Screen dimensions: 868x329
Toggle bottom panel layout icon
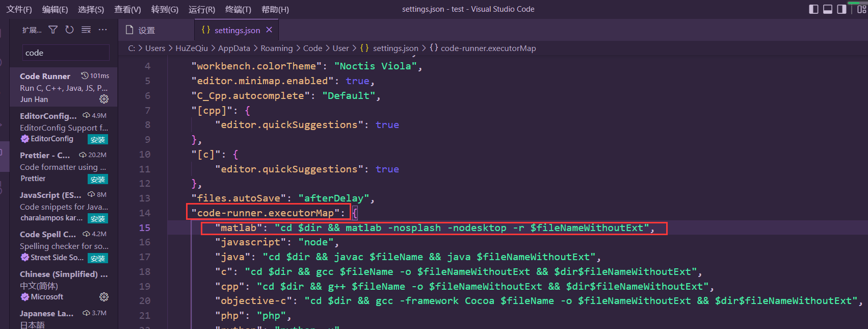click(828, 9)
